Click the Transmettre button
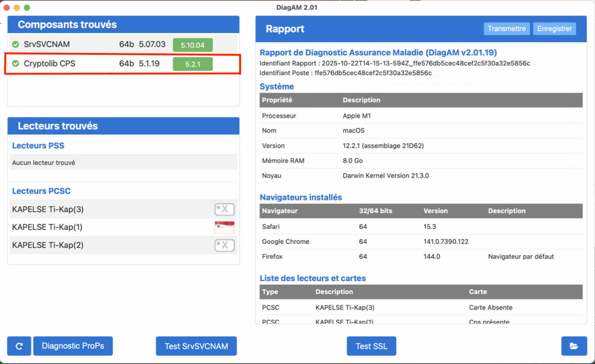This screenshot has height=364, width=595. [507, 29]
